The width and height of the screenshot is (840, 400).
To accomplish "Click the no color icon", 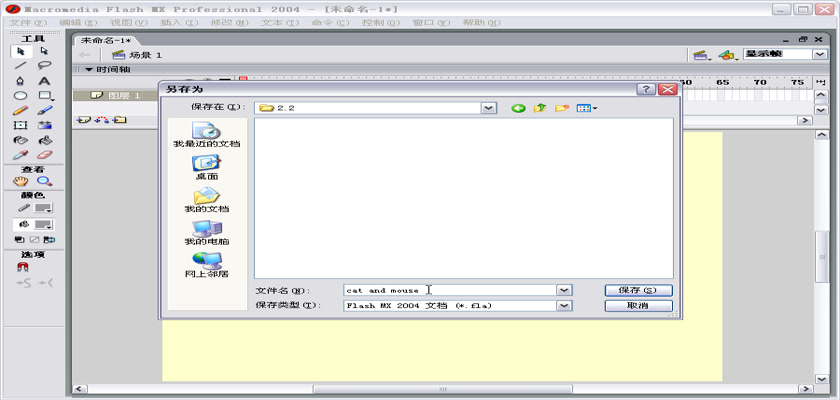I will 34,239.
